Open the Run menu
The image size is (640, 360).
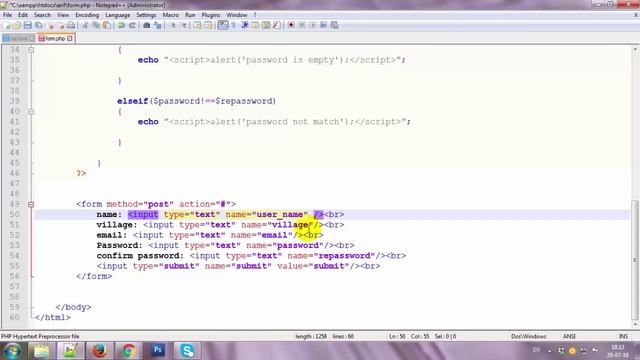click(x=190, y=15)
